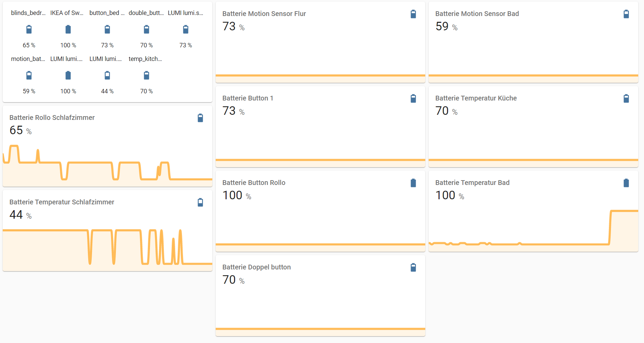Select the blinds_bedr entity in the glance card
This screenshot has height=343, width=644.
(x=29, y=30)
